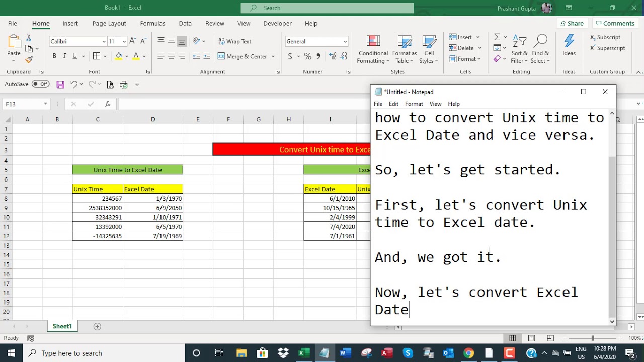Select the Format Painter brush icon
This screenshot has width=644, height=362.
point(29,59)
